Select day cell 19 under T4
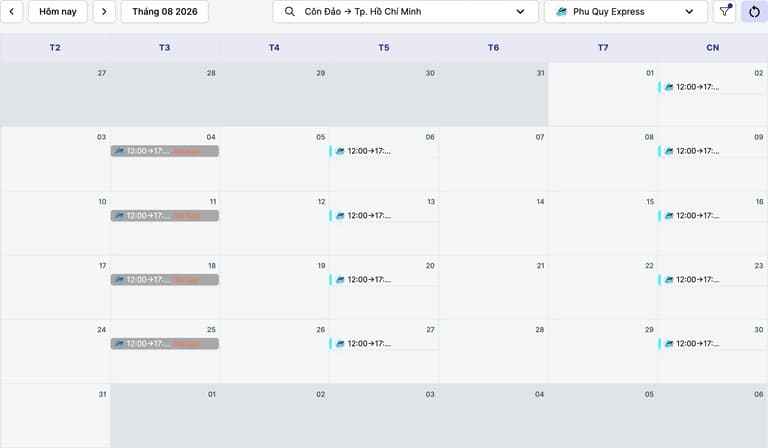Viewport: 768px width, 448px height. coord(274,287)
